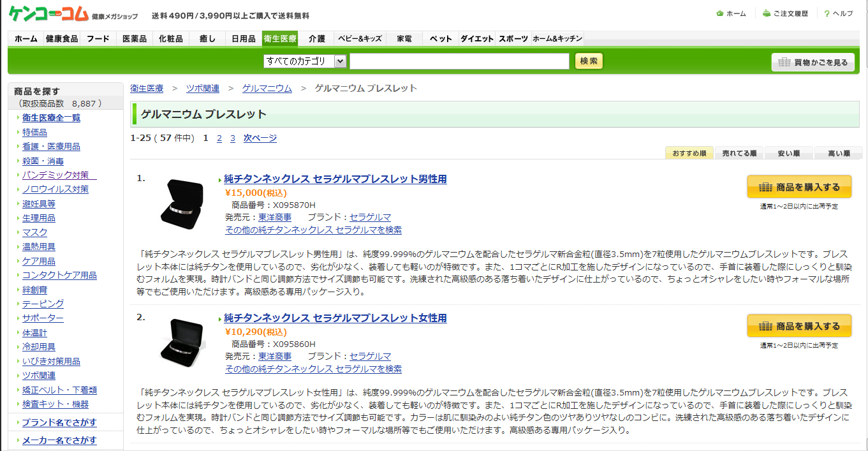The height and width of the screenshot is (451, 868).
Task: Open the 体温計 sidebar link
Action: point(34,333)
